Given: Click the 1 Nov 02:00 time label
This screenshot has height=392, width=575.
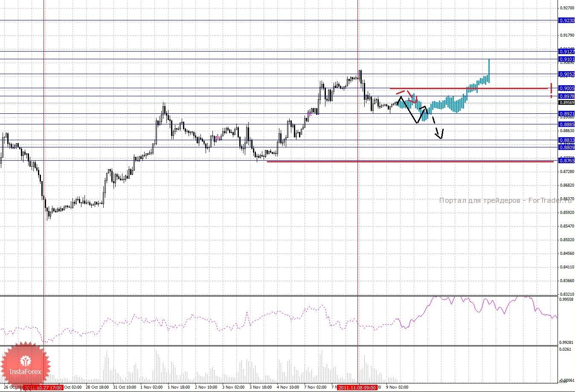Looking at the screenshot, I should click(152, 388).
